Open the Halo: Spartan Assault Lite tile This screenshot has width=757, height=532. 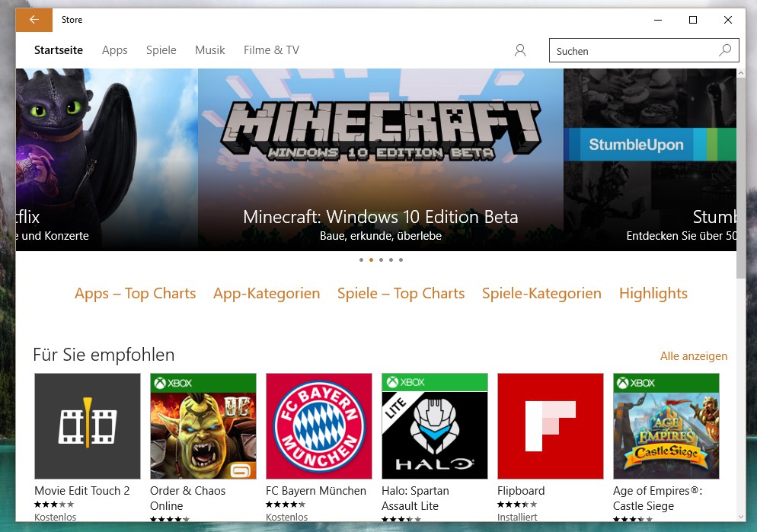coord(435,425)
